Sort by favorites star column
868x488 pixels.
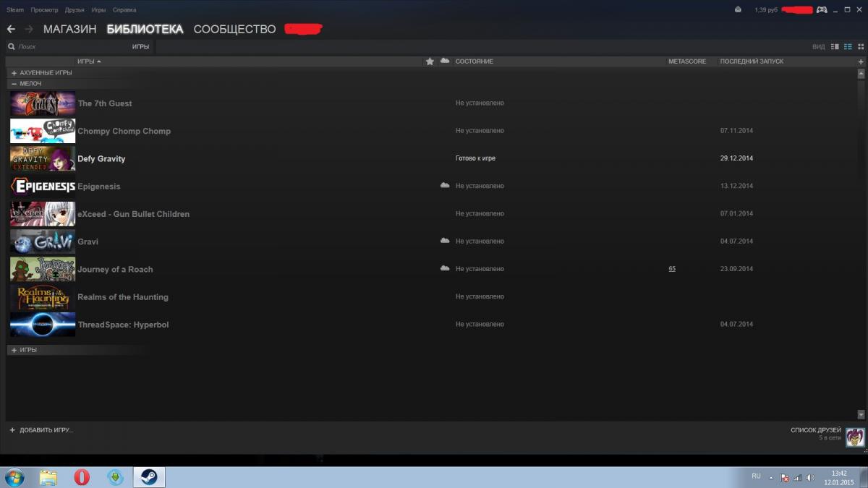tap(430, 61)
